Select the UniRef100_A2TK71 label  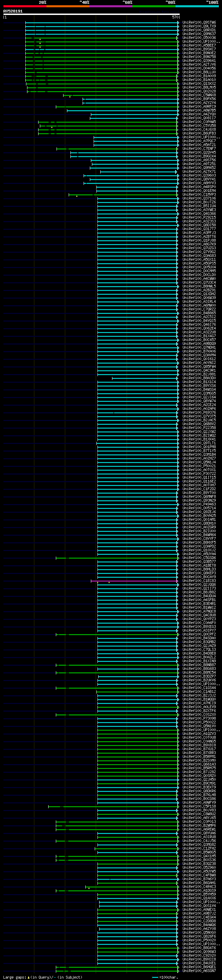coord(199,172)
